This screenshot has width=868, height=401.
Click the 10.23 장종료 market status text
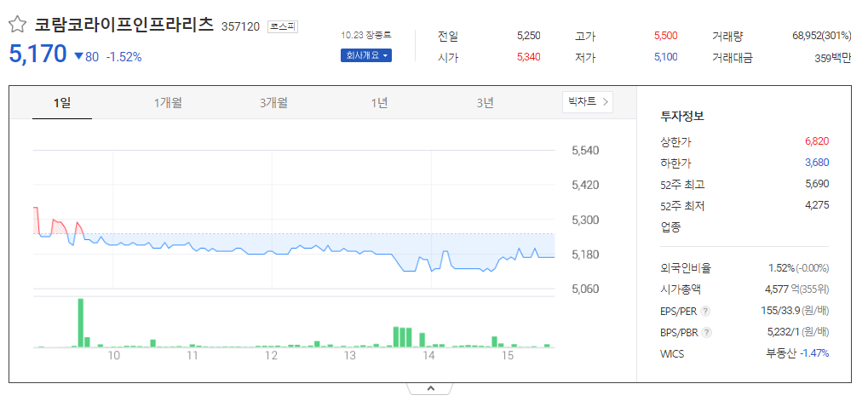(366, 35)
